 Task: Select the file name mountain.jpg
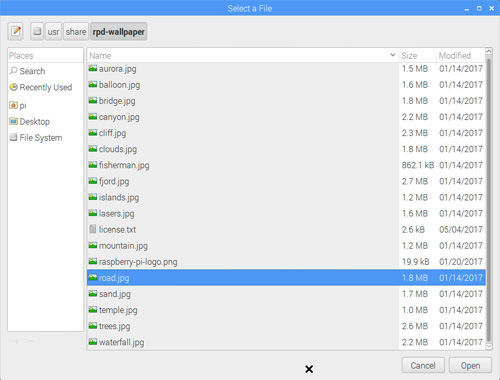123,246
